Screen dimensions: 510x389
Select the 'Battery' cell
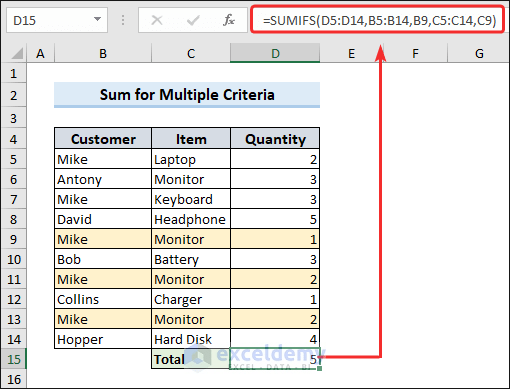pos(191,259)
